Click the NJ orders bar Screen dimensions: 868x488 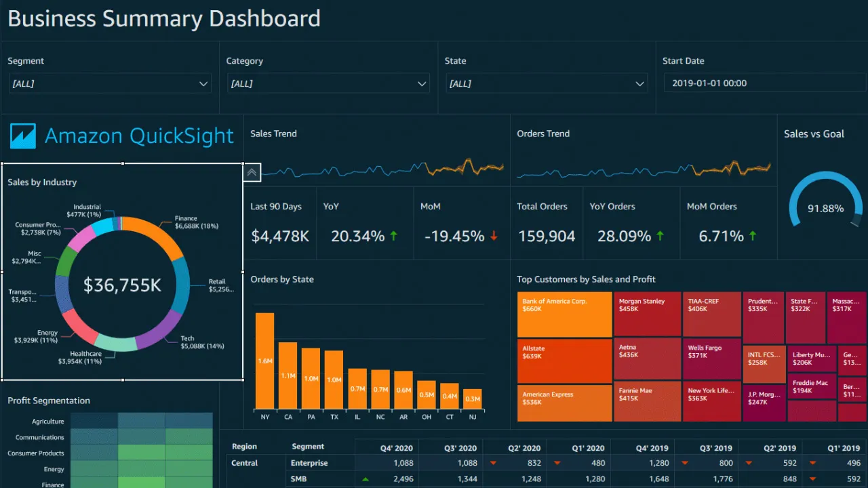point(473,399)
